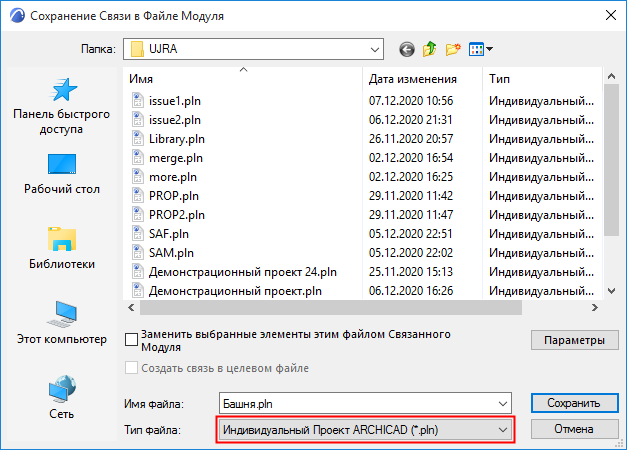Click date 29.11.2020 11:42 cell
Image resolution: width=627 pixels, height=450 pixels.
pyautogui.click(x=411, y=196)
